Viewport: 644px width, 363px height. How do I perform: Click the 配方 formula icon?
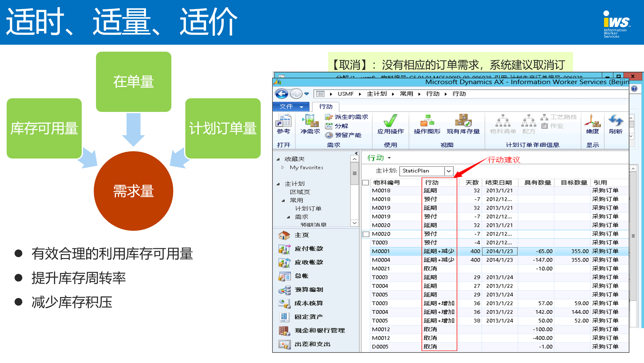point(529,124)
